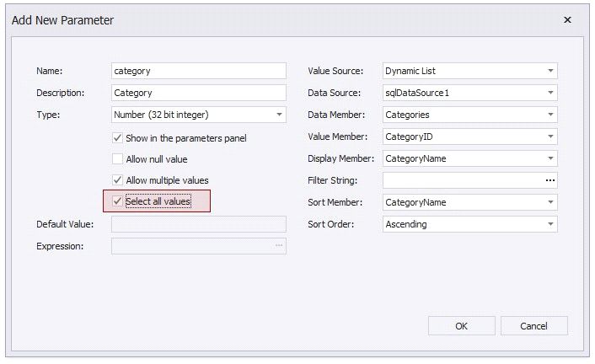Open the Type dropdown list
The width and height of the screenshot is (595, 364).
pyautogui.click(x=278, y=115)
